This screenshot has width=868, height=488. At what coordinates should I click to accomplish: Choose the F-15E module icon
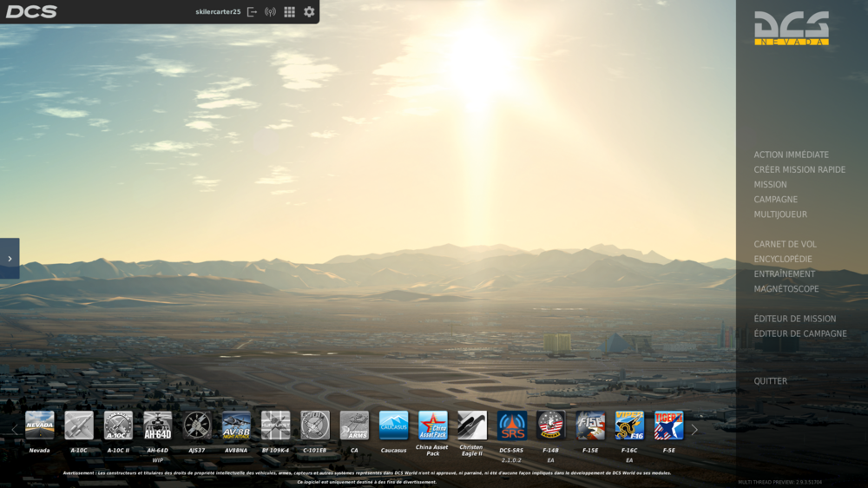click(x=590, y=425)
